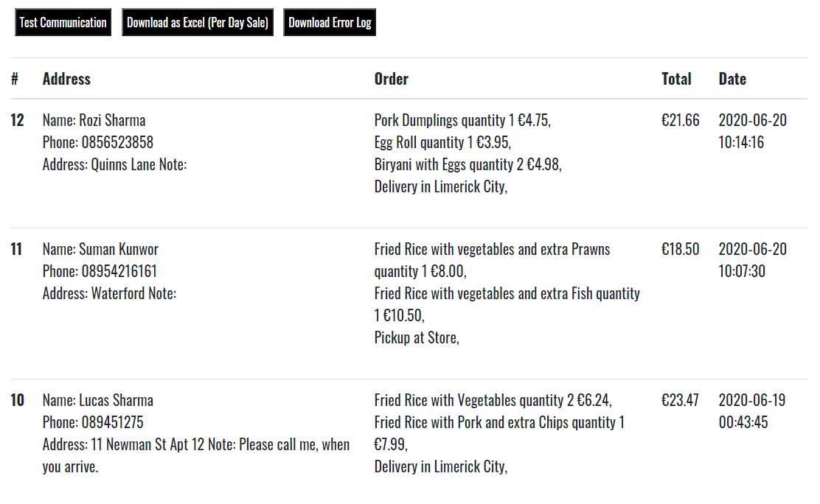Download per day sales as Excel
820x504 pixels.
point(197,23)
